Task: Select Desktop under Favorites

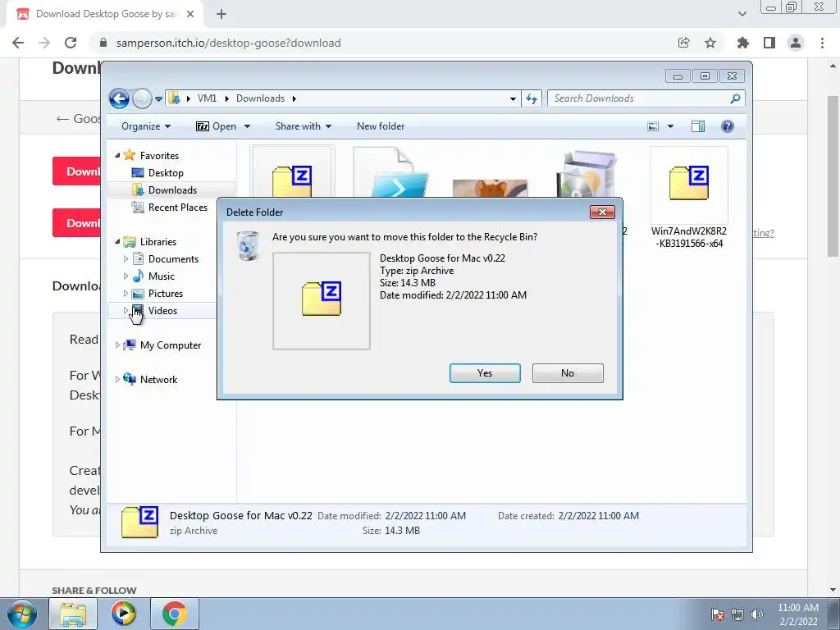Action: coord(166,173)
